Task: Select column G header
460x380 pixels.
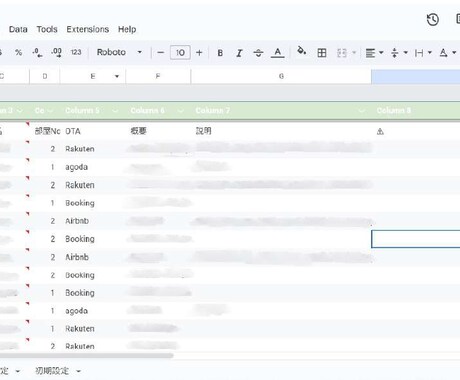Action: (x=281, y=76)
